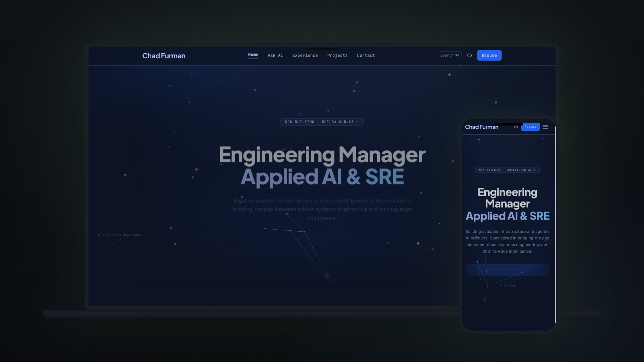Click the Chad Furman logo in desktop header
644x362 pixels.
[x=164, y=56]
